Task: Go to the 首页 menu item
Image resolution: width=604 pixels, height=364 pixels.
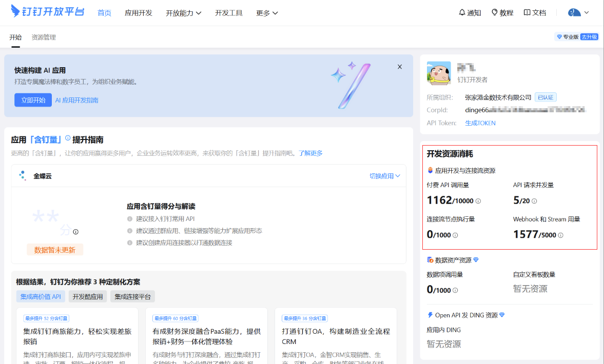Action: pos(104,13)
